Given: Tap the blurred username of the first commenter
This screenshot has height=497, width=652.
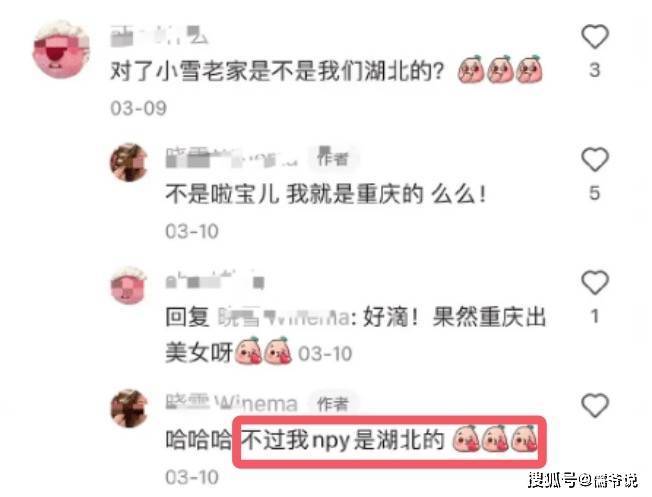Looking at the screenshot, I should point(159,36).
